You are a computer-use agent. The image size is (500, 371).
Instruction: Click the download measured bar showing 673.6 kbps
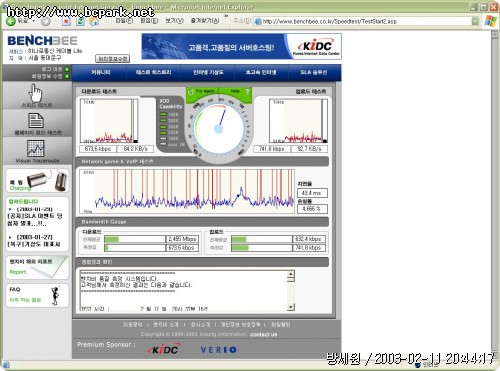point(135,248)
